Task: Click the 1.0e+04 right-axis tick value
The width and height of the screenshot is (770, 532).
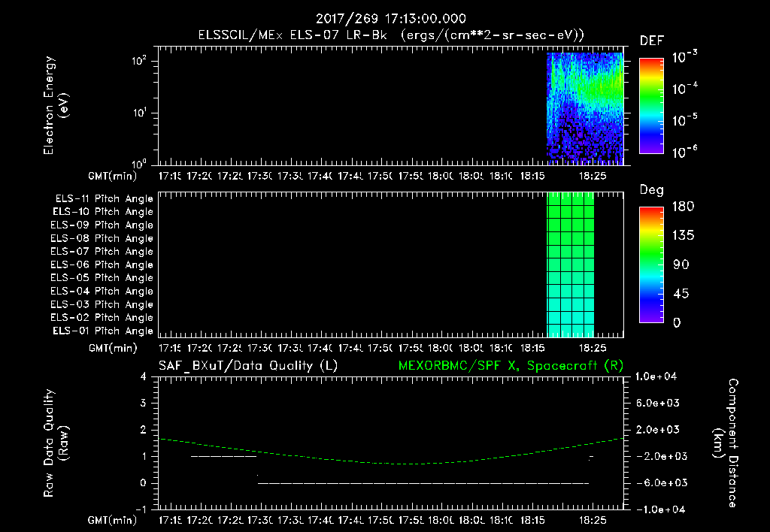Action: (x=656, y=376)
